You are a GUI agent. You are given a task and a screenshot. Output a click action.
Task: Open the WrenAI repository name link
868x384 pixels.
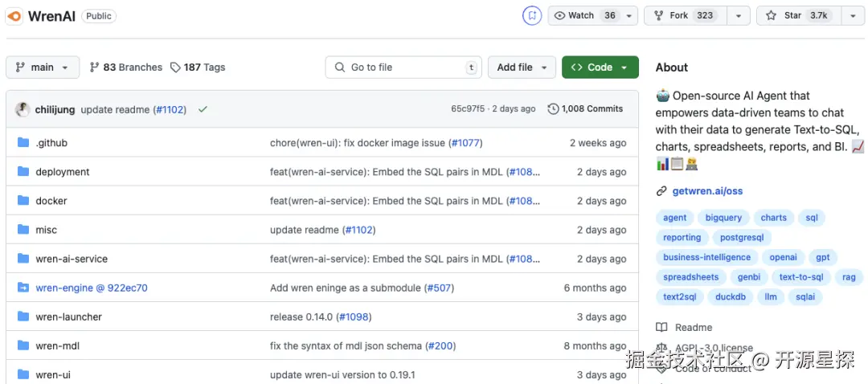click(x=51, y=16)
